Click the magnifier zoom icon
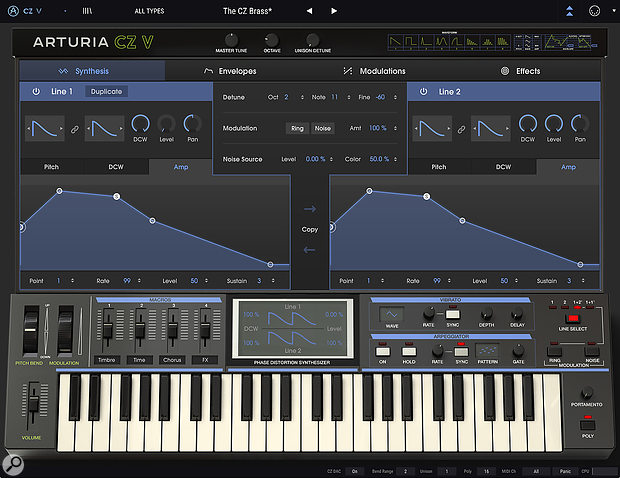620x478 pixels. (x=13, y=465)
